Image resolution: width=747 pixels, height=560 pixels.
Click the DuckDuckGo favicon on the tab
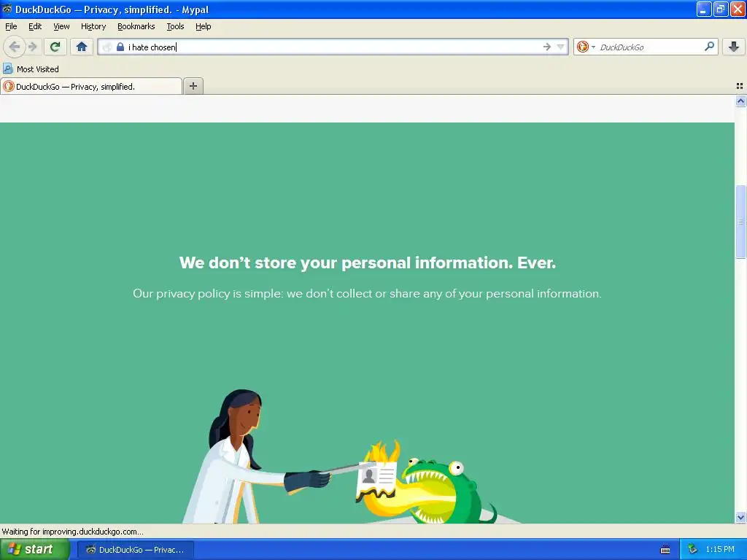coord(9,86)
